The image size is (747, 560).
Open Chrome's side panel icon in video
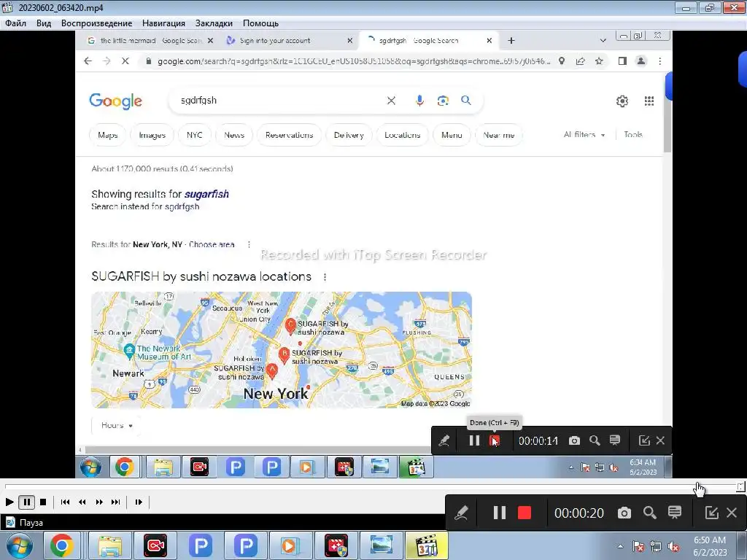coord(622,61)
